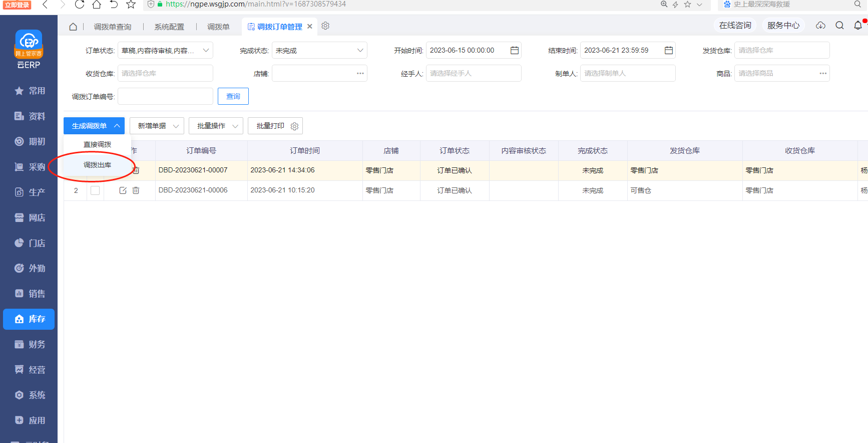Open 商品 selector ellipsis
This screenshot has width=868, height=443.
(x=822, y=73)
